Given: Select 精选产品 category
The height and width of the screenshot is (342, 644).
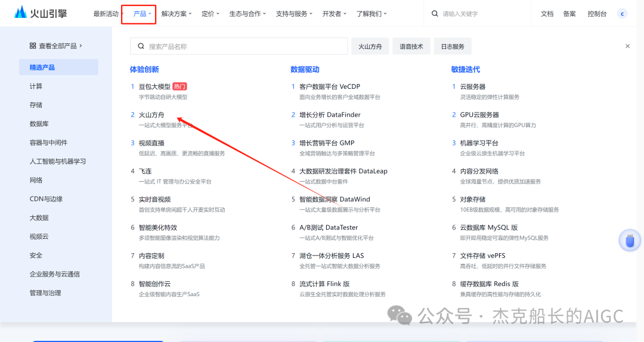Looking at the screenshot, I should 58,67.
